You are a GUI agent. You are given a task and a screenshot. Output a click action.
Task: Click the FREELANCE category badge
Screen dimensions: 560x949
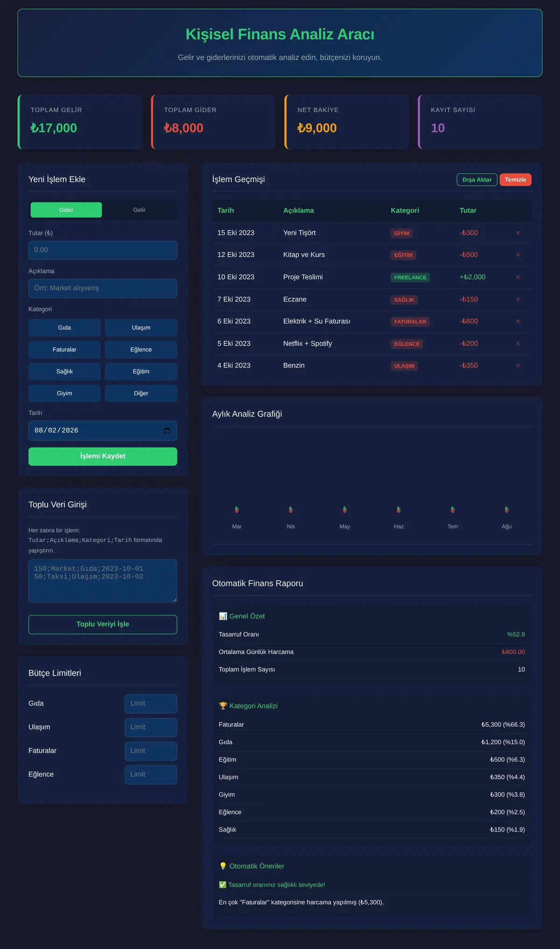[410, 277]
